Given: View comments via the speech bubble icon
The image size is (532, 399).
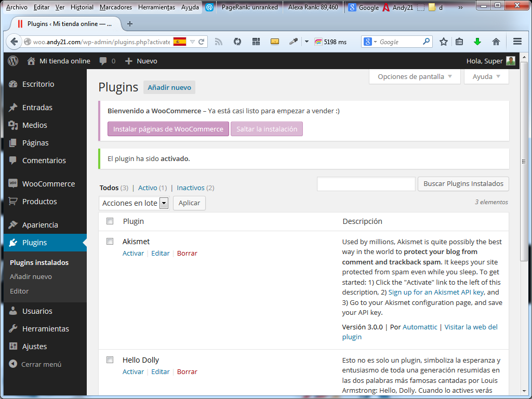Looking at the screenshot, I should (x=103, y=61).
